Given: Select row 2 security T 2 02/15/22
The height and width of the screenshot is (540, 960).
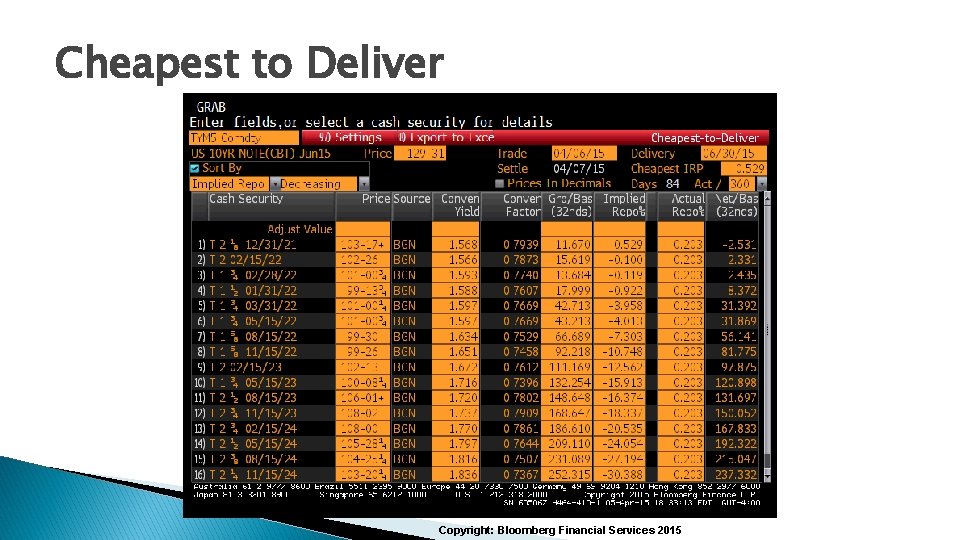Looking at the screenshot, I should pyautogui.click(x=246, y=260).
